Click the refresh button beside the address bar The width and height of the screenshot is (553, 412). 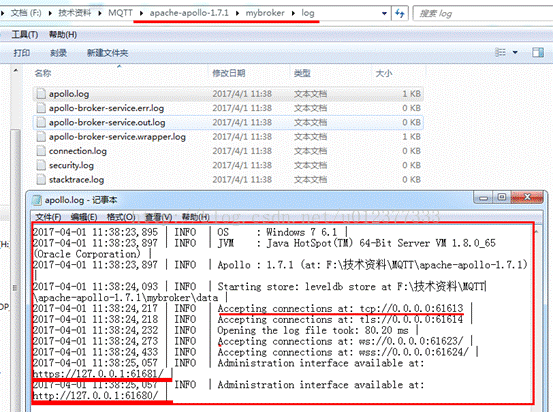[x=400, y=14]
